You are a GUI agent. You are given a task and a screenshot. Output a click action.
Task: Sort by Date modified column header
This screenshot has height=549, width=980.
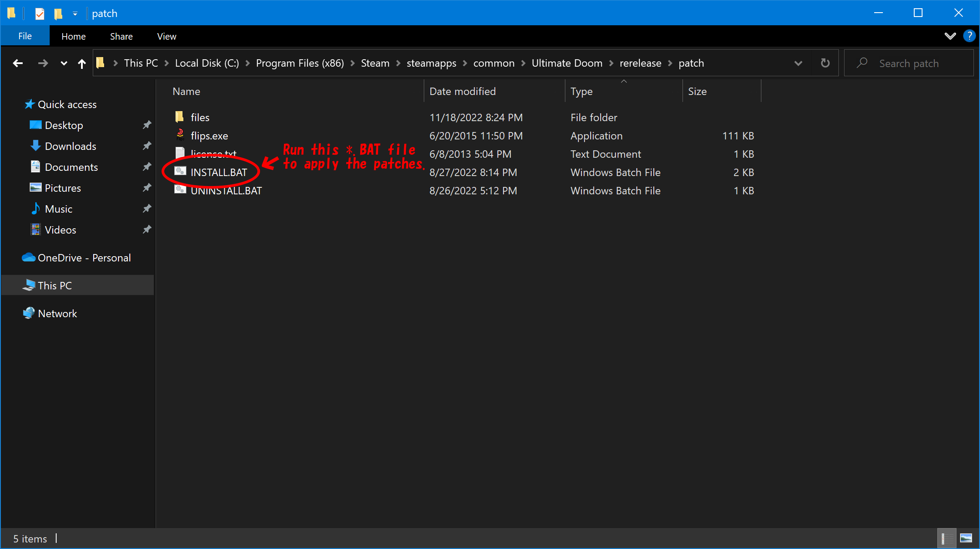click(462, 91)
